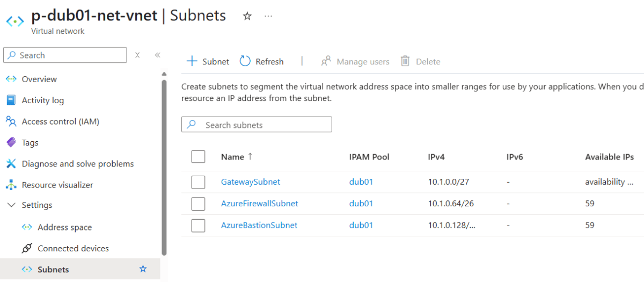Tick the select-all checkbox in table header
Viewport: 644px width, 282px height.
(198, 157)
